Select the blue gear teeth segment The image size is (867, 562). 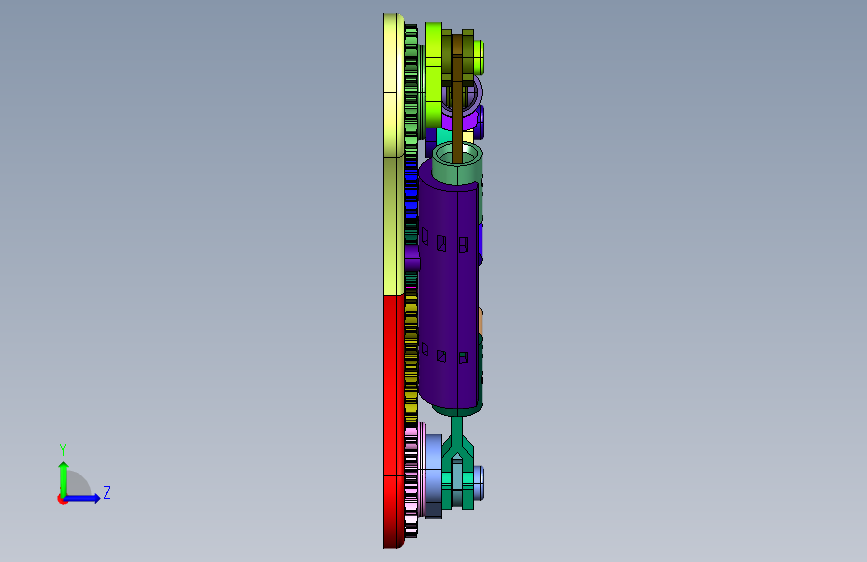point(411,191)
